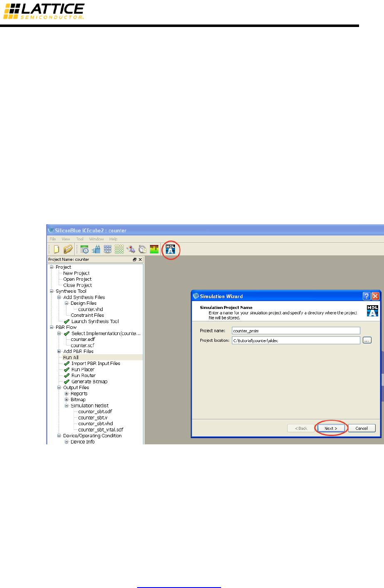Collapse the Design Files node

(x=66, y=303)
